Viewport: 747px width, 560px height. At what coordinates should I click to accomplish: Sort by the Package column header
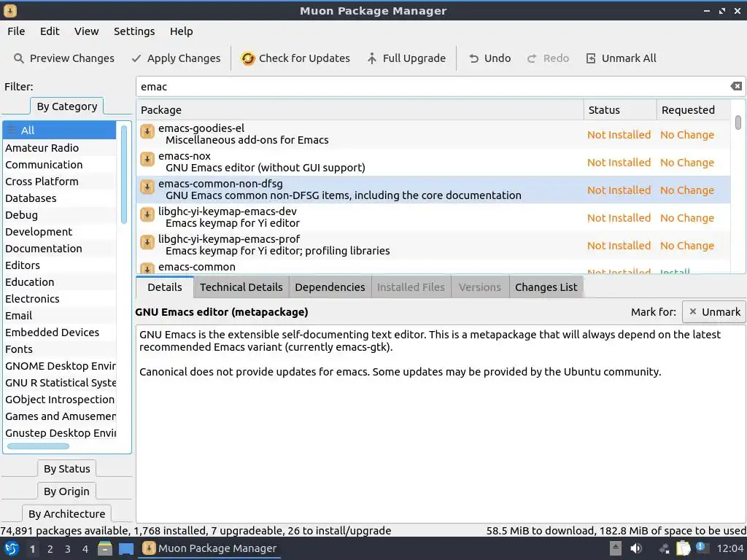click(x=360, y=110)
